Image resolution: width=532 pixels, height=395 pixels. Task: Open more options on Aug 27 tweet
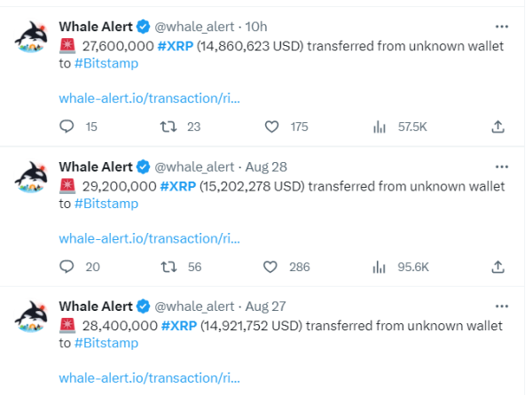(502, 306)
